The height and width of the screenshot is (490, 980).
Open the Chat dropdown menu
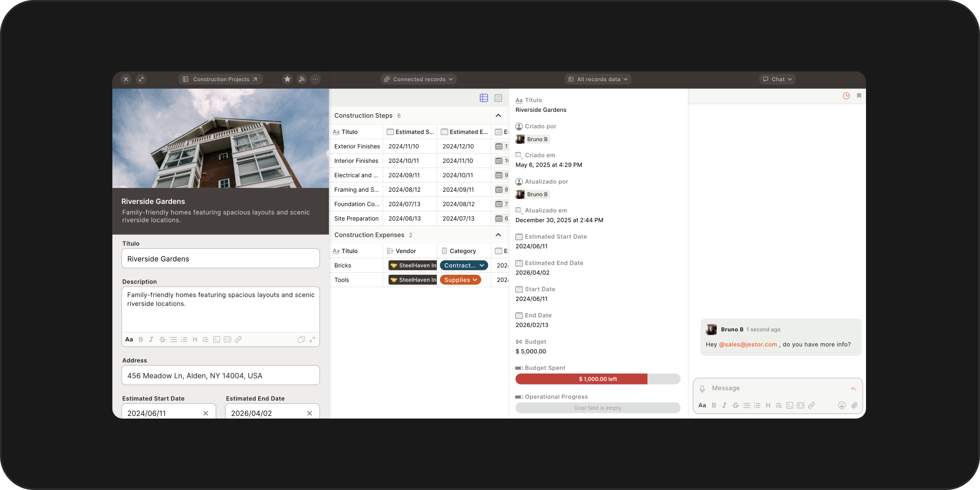pyautogui.click(x=777, y=79)
